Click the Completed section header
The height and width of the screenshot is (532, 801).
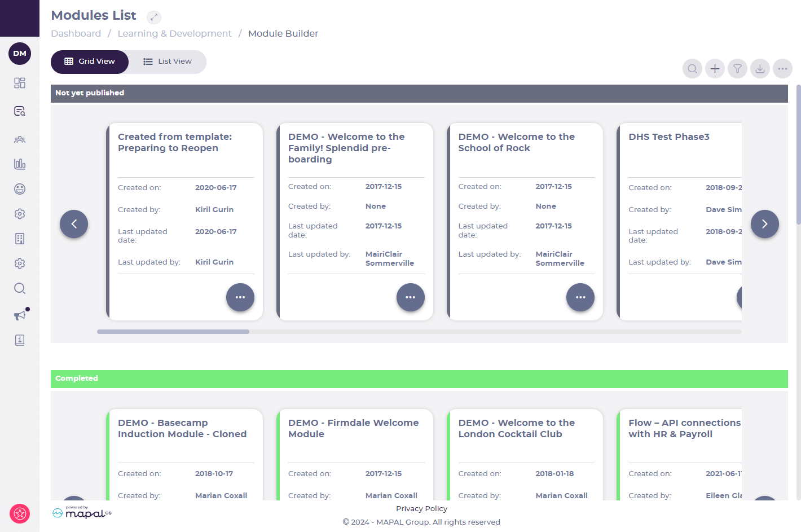(419, 379)
